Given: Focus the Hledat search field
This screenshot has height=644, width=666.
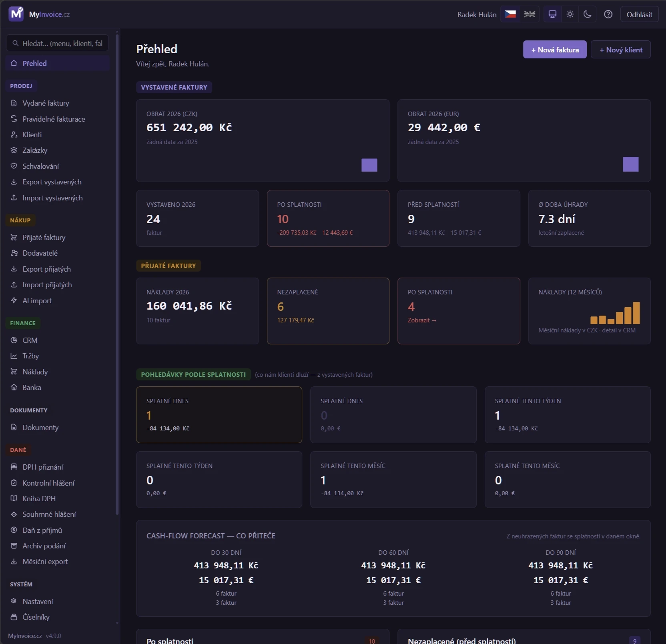Looking at the screenshot, I should (57, 43).
